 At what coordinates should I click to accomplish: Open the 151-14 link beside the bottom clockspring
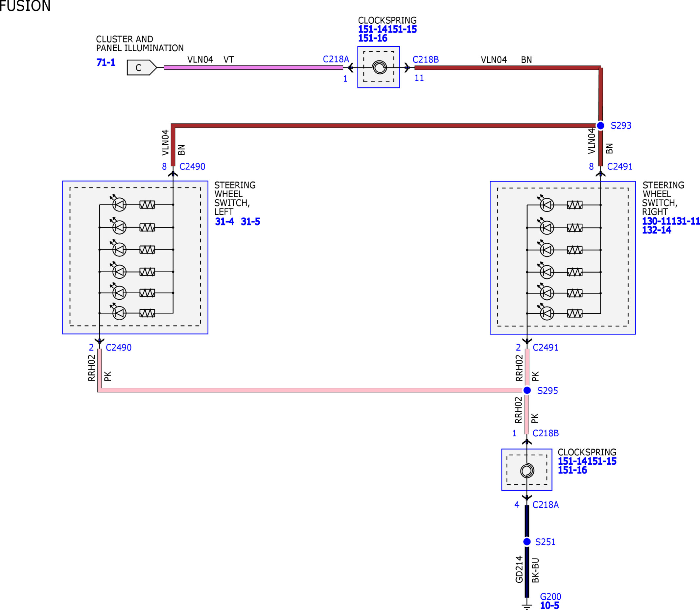tap(572, 461)
